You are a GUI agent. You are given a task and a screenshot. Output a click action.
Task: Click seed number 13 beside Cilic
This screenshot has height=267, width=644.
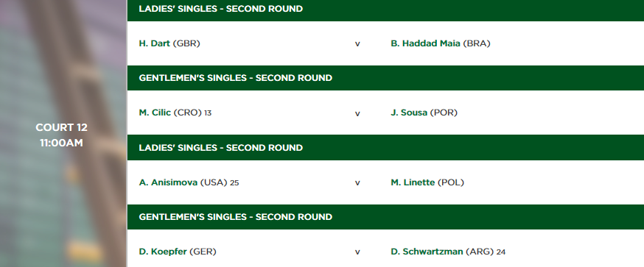tap(208, 113)
